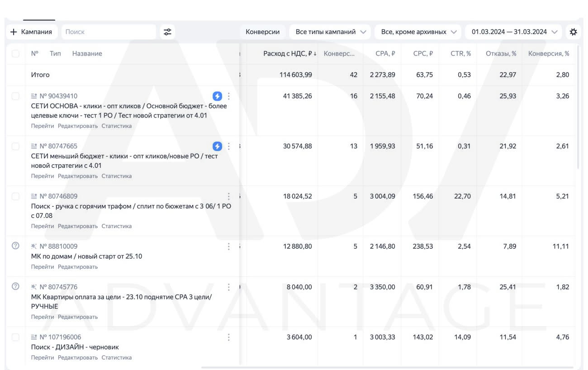Open the three-dot menu for campaign 107196006
This screenshot has height=370, width=588.
pyautogui.click(x=229, y=337)
